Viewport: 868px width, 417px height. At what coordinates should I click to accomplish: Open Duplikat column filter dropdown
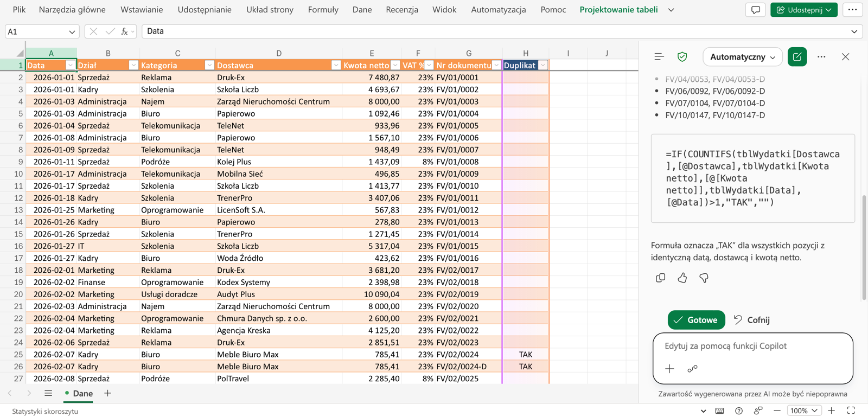542,65
